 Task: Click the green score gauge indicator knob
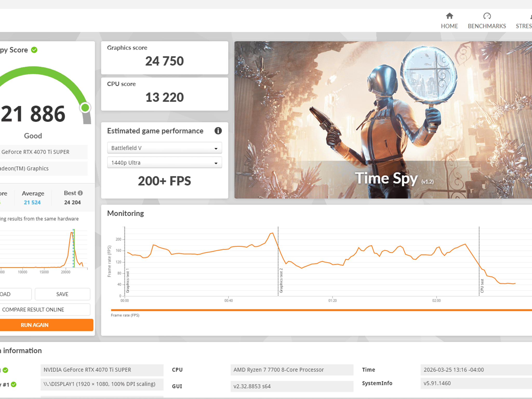[x=85, y=108]
